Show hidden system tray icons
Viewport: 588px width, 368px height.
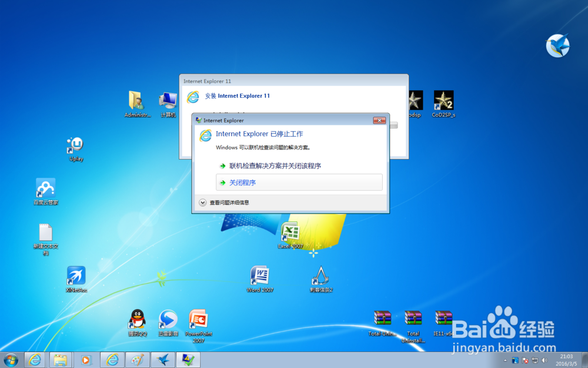(505, 360)
